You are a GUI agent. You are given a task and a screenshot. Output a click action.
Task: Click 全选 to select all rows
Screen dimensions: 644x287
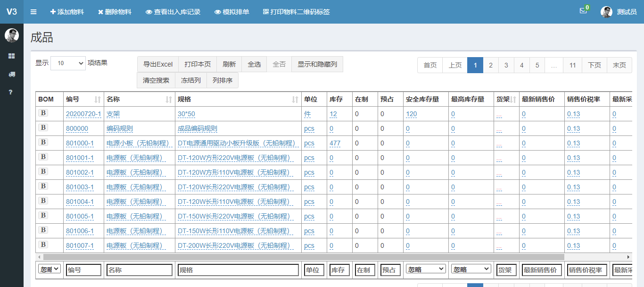click(x=254, y=64)
